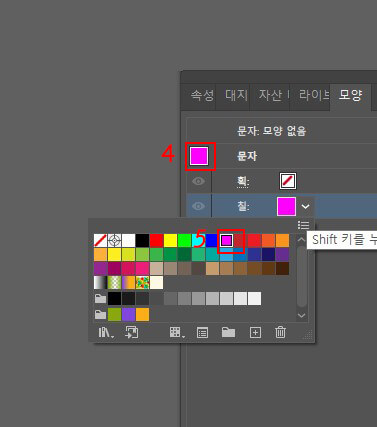
Task: Select the green fading-to-transparent gradient swatch
Action: 114,282
